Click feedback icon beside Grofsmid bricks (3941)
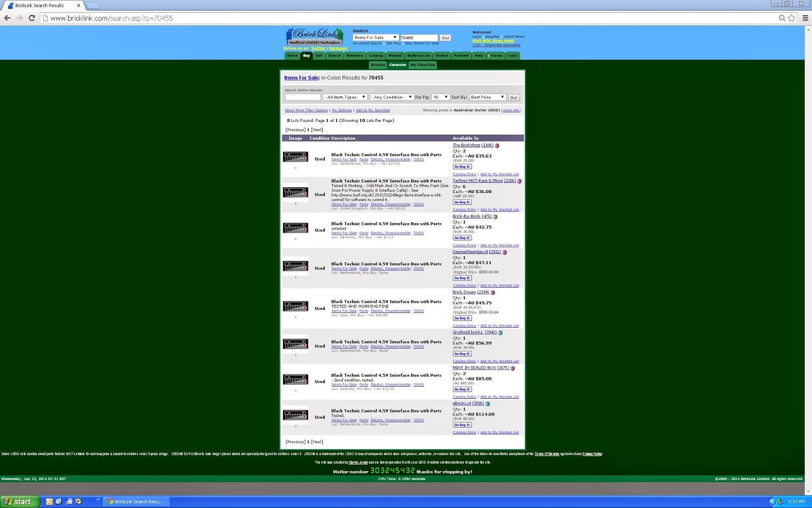This screenshot has height=508, width=812. [500, 333]
